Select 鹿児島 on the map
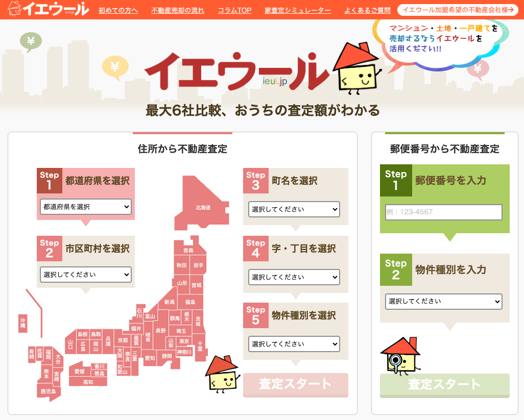The width and height of the screenshot is (524, 420). [49, 391]
